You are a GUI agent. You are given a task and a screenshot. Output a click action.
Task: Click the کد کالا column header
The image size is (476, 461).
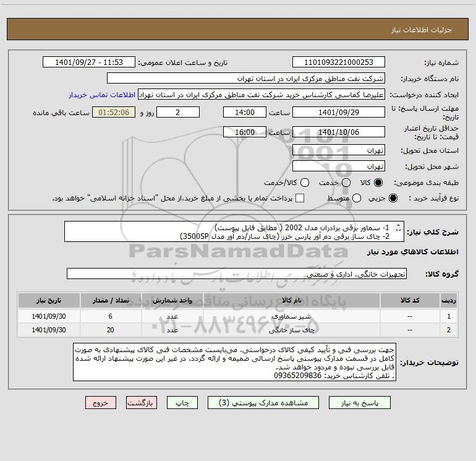point(410,300)
